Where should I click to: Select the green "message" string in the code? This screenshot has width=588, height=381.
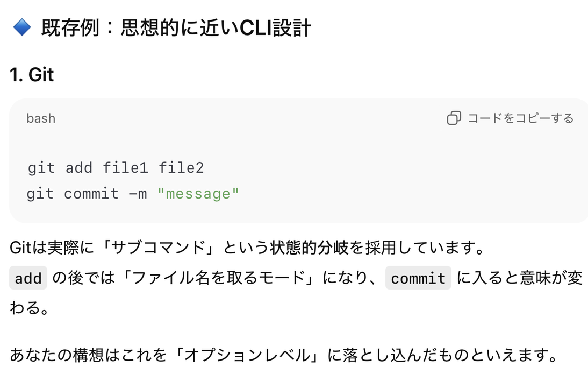199,193
